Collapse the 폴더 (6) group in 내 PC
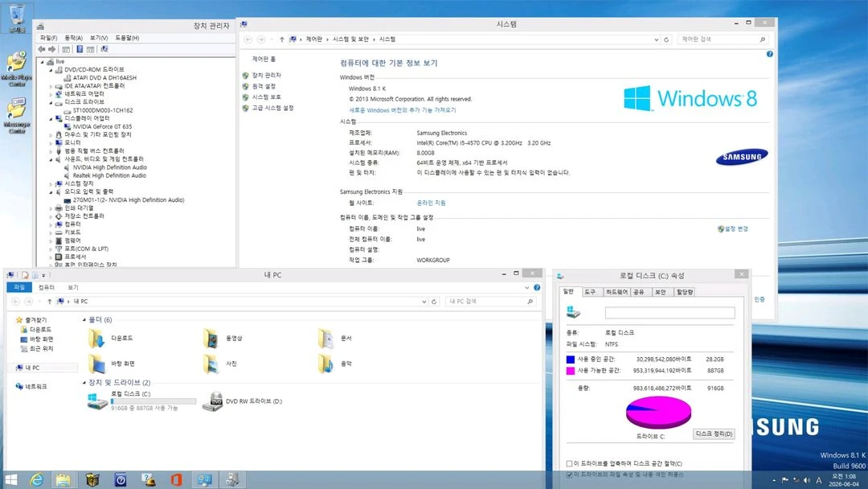Screen dimensions: 868x489 point(84,320)
